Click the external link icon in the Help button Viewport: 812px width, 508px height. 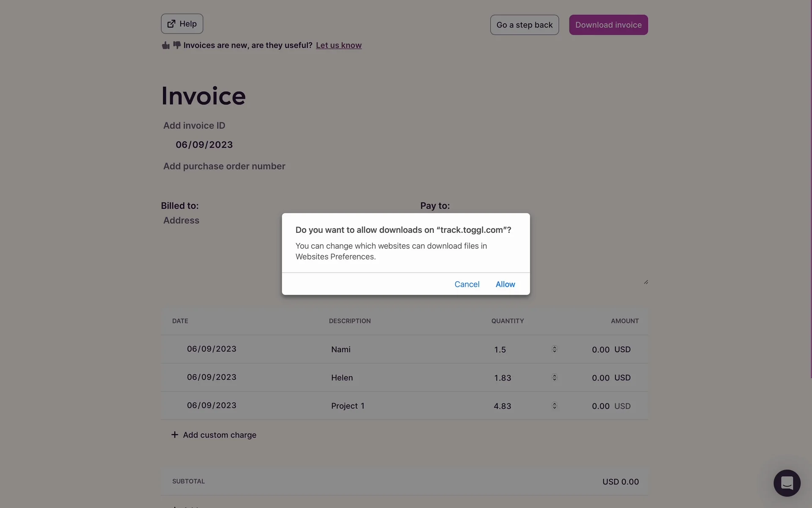point(171,24)
